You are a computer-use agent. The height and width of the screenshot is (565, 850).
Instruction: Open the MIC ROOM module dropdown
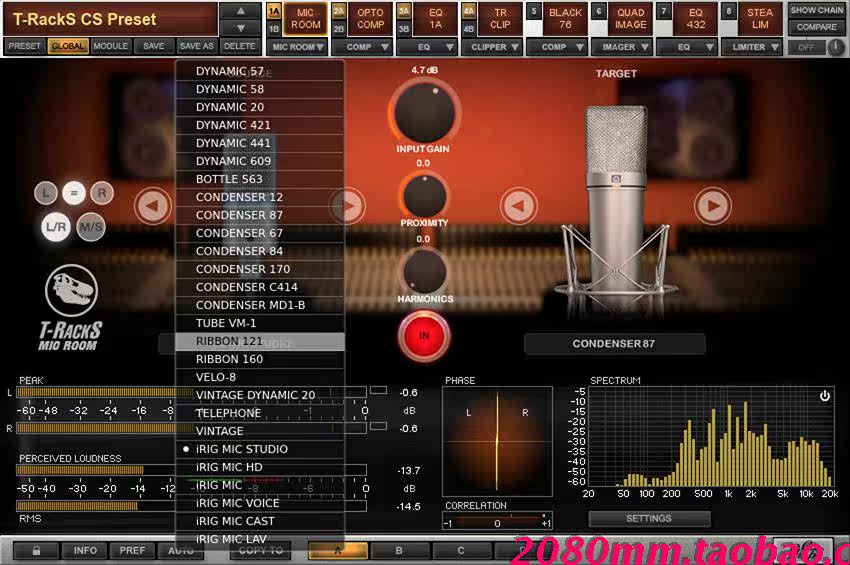pos(298,47)
